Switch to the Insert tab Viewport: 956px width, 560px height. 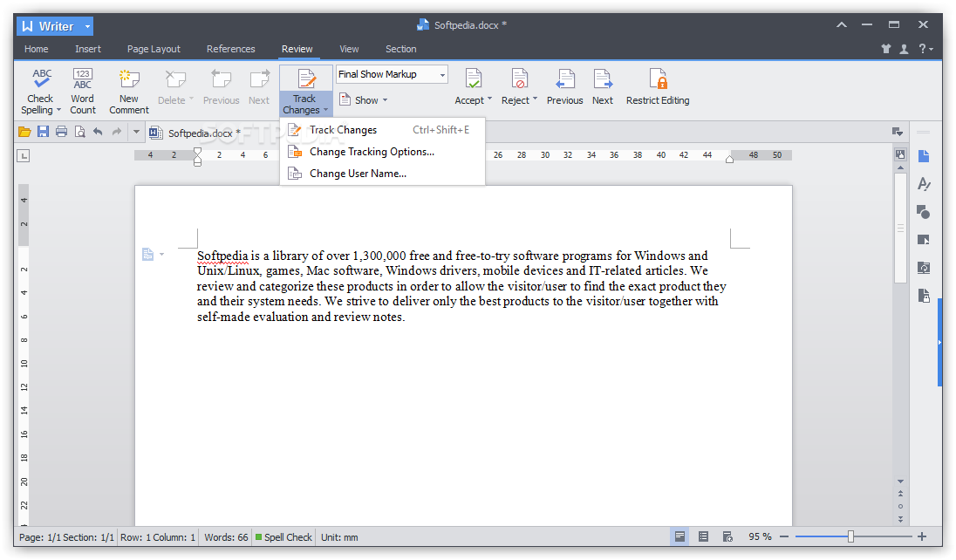pos(88,49)
